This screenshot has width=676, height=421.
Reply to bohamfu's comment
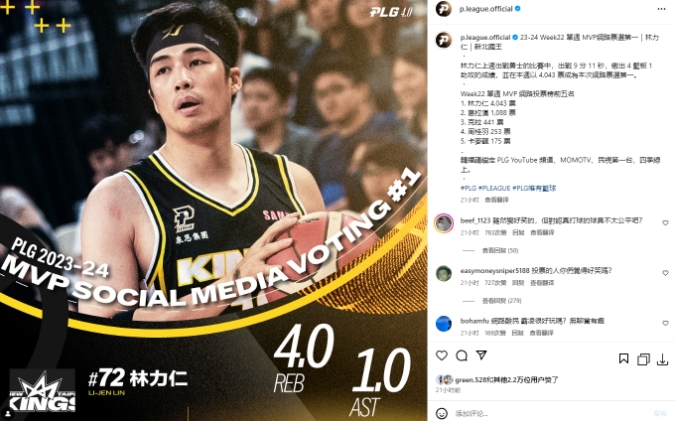click(517, 333)
